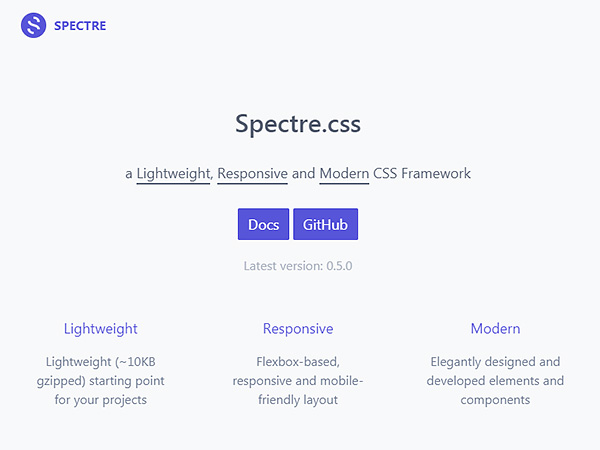Screen dimensions: 600x450
Task: Click underlined Responsive in the tagline
Action: 253,174
